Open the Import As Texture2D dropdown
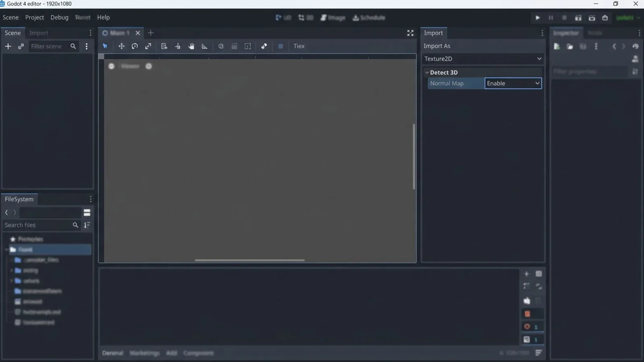 (x=483, y=59)
